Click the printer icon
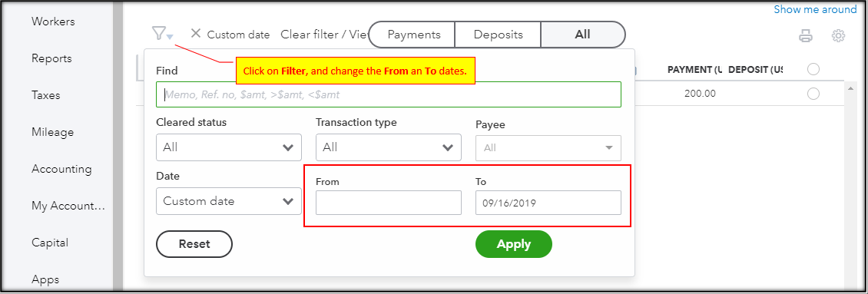Viewport: 868px width, 294px height. [x=806, y=36]
